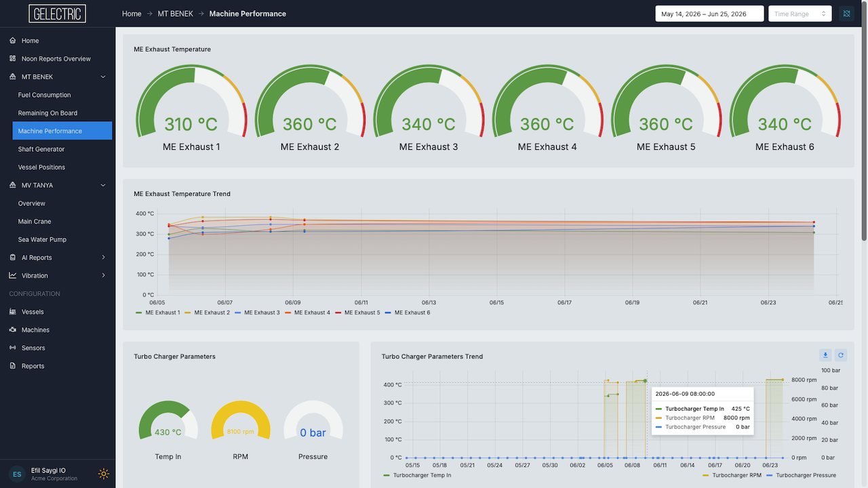This screenshot has width=868, height=488.
Task: Click the date range field May 14 – Jun 25
Action: [710, 14]
